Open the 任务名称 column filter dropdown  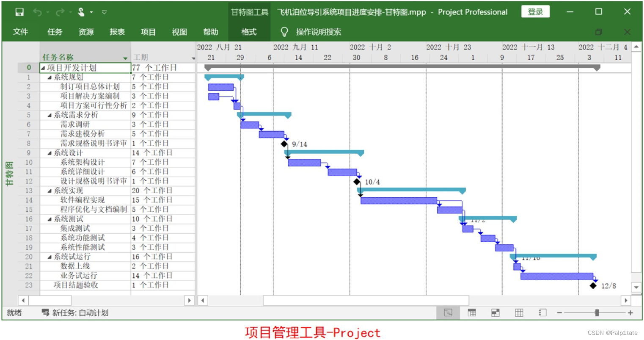pyautogui.click(x=125, y=58)
